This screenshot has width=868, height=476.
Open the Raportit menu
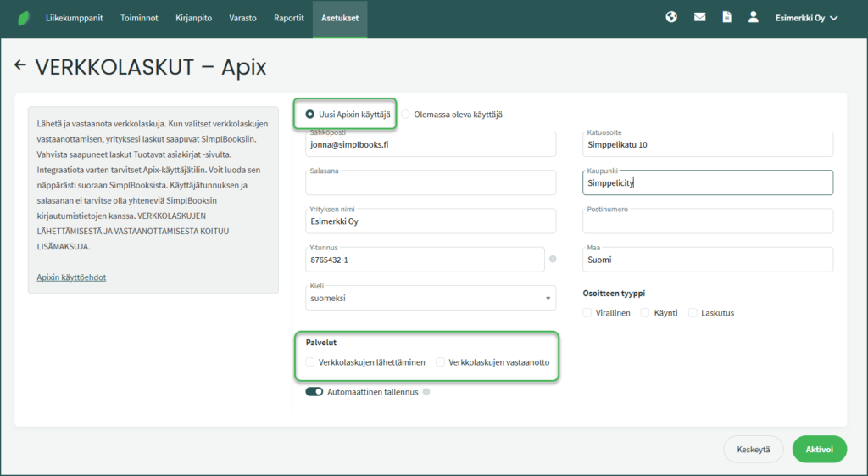coord(289,18)
